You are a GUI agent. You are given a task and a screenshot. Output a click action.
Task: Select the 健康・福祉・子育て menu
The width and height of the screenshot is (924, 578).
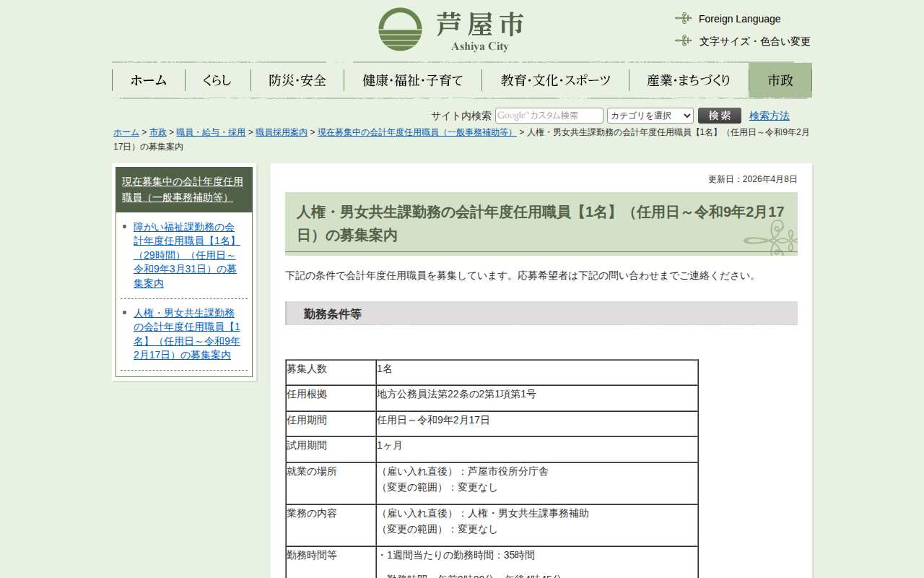coord(413,80)
